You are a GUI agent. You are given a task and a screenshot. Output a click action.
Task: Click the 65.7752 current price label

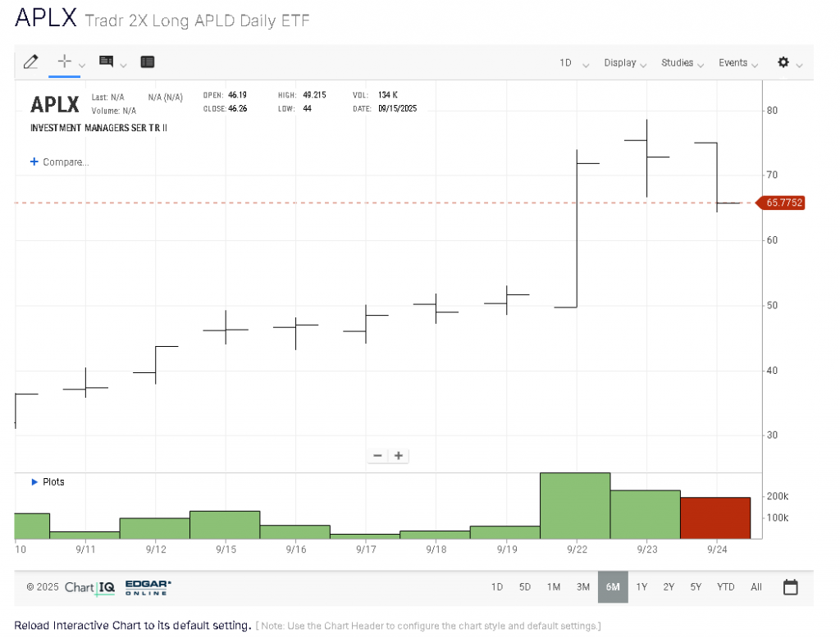click(x=783, y=203)
